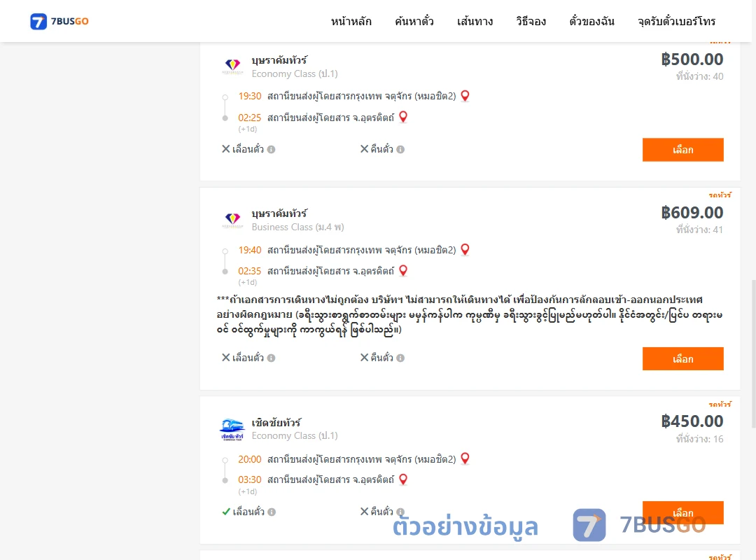Click เลื่อนตั๋ว info icon on ฿450 trip
The width and height of the screenshot is (756, 560).
click(x=272, y=512)
